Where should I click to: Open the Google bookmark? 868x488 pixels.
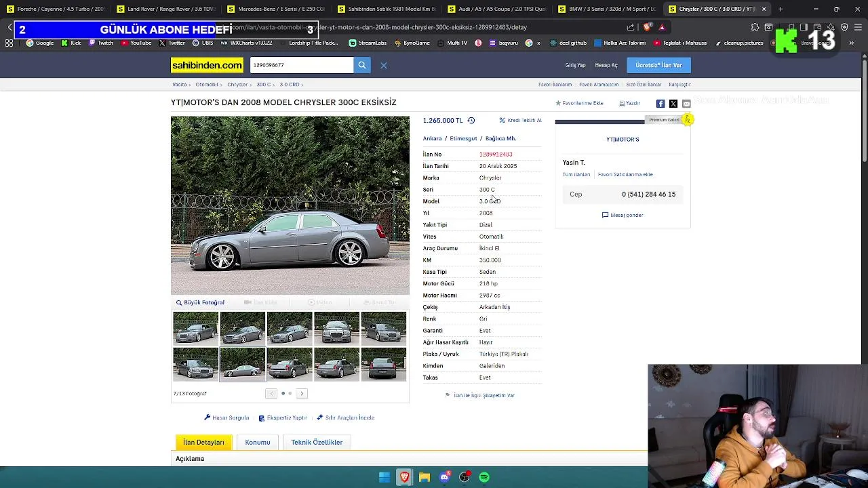coord(40,43)
